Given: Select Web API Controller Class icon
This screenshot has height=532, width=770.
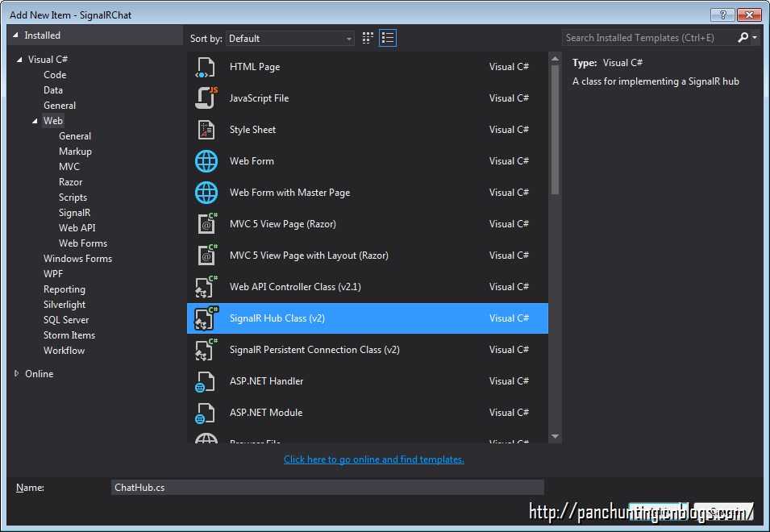Looking at the screenshot, I should 206,287.
